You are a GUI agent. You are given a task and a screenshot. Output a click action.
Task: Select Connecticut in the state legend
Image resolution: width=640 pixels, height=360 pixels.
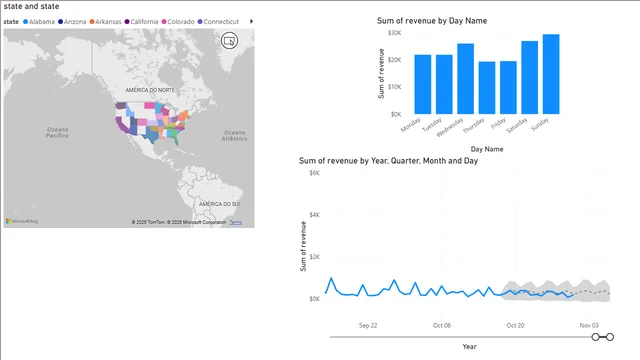tap(218, 22)
